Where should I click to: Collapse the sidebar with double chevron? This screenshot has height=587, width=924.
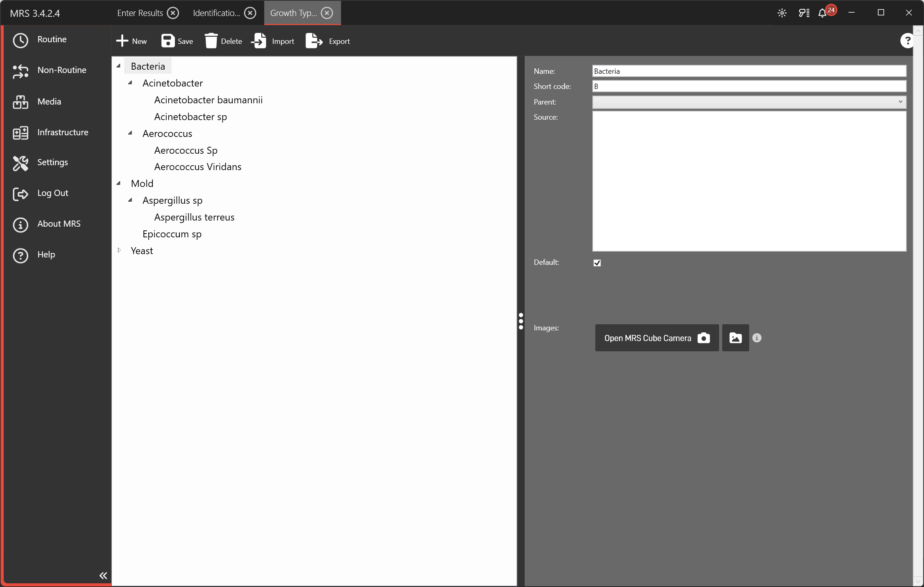tap(103, 576)
